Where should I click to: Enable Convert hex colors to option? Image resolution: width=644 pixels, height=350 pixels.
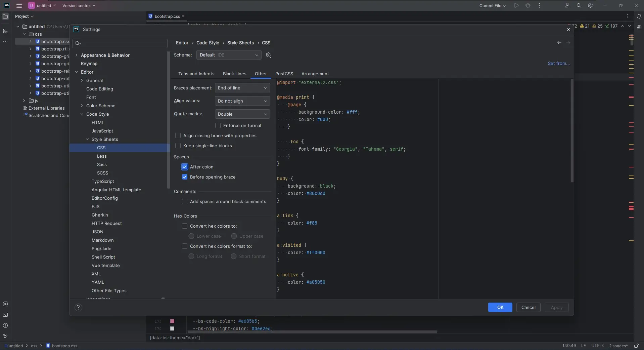click(185, 226)
